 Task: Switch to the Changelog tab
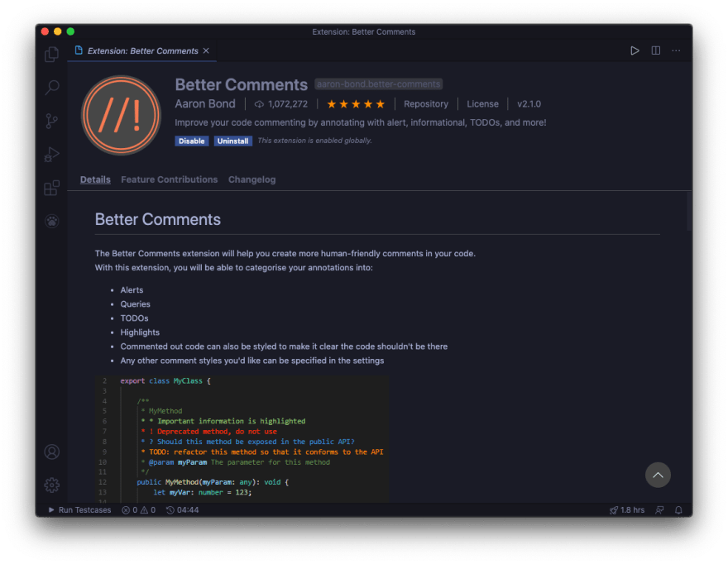pyautogui.click(x=251, y=179)
